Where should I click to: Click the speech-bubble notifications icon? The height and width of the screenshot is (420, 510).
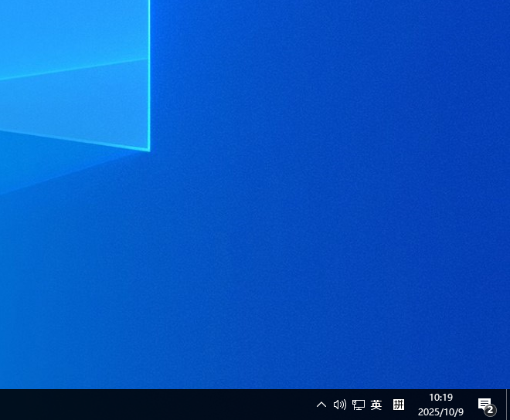tap(484, 404)
